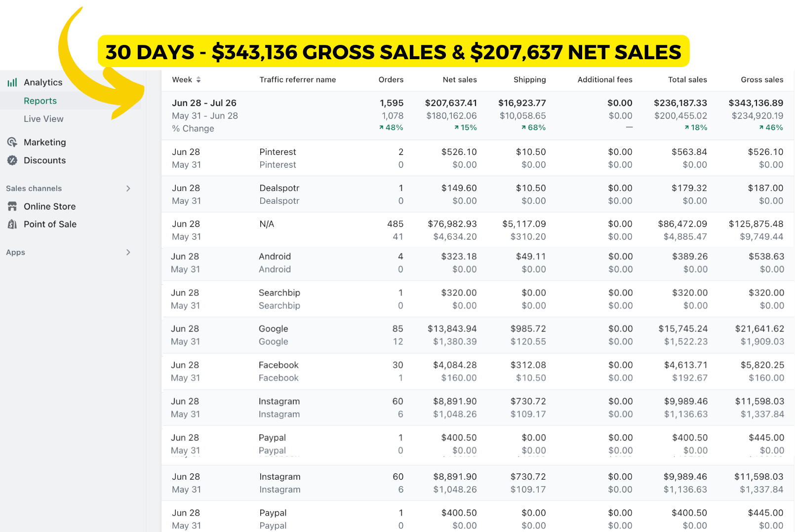
Task: Open Reports in the sidebar
Action: click(40, 101)
